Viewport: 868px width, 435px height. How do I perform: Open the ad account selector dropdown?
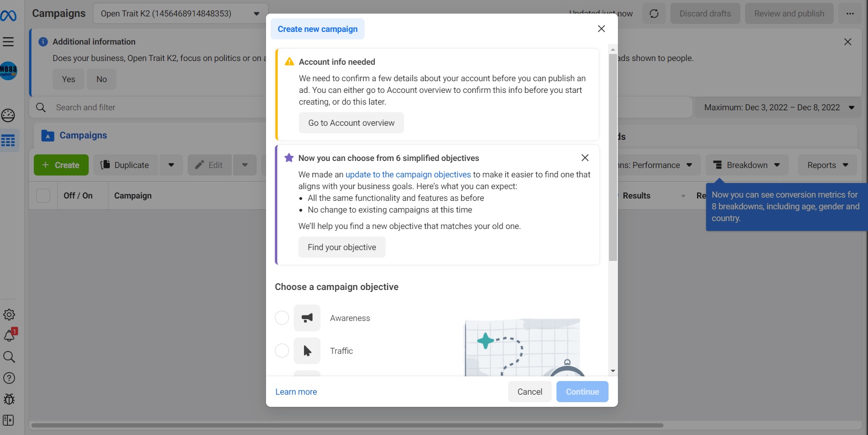(181, 14)
